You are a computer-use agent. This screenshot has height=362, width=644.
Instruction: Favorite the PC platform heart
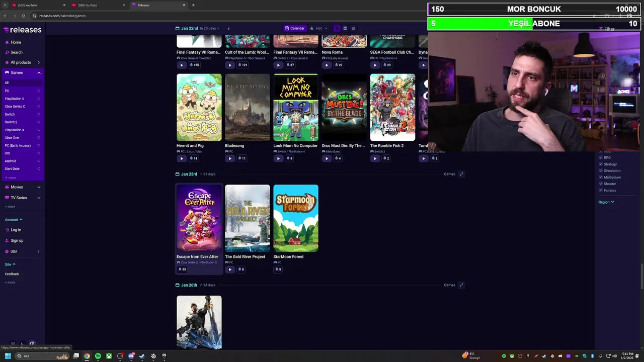tap(39, 91)
